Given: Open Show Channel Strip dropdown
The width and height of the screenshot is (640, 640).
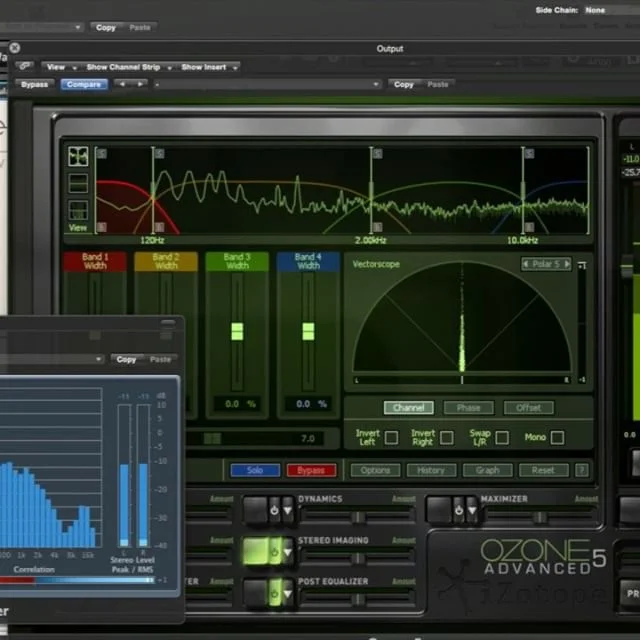Looking at the screenshot, I should pyautogui.click(x=128, y=67).
